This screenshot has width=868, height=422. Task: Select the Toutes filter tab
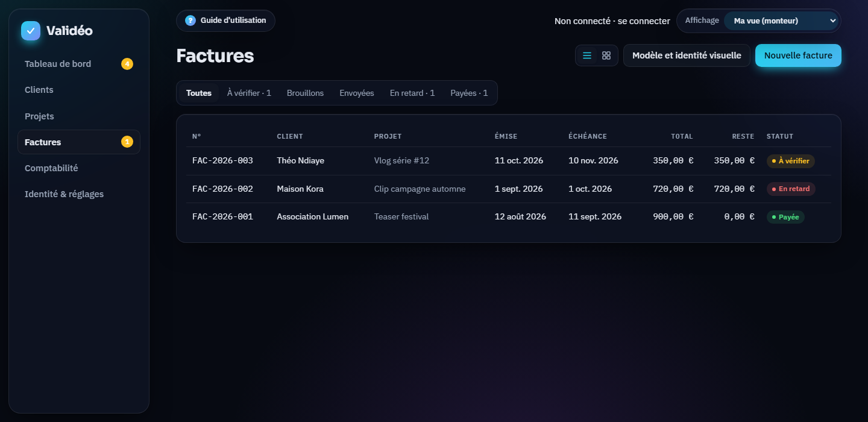[x=199, y=93]
